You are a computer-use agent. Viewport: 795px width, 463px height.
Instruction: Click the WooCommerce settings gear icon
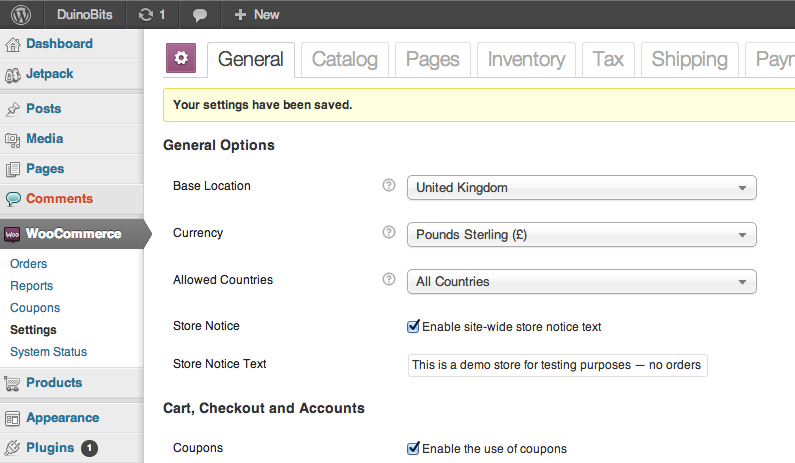click(181, 59)
